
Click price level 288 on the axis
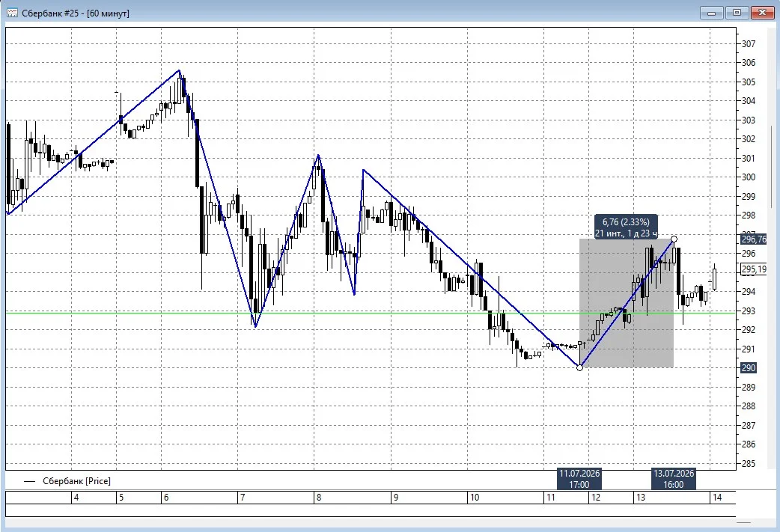point(749,406)
